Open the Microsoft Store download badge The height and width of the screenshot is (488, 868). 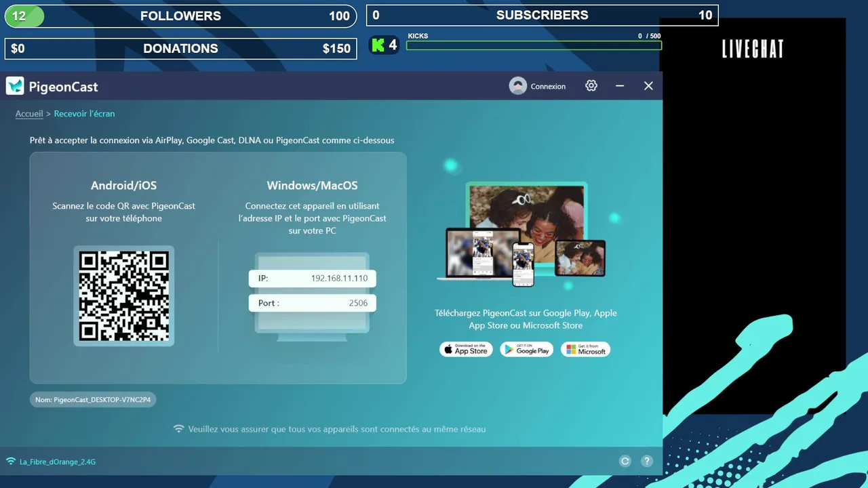click(586, 350)
